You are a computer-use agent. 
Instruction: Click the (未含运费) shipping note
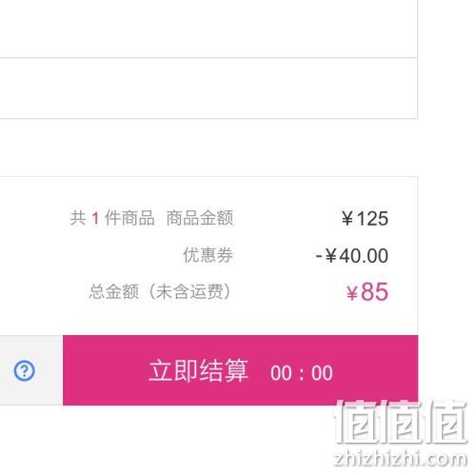189,291
